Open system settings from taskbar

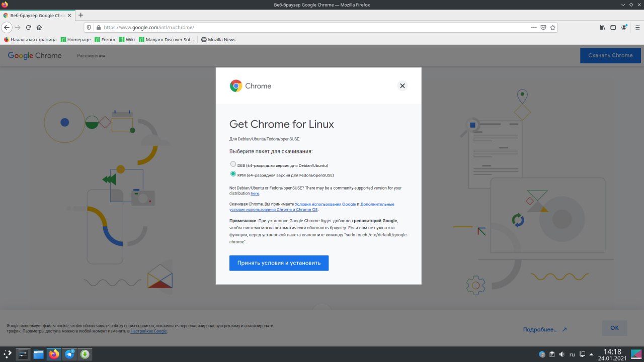tap(23, 354)
